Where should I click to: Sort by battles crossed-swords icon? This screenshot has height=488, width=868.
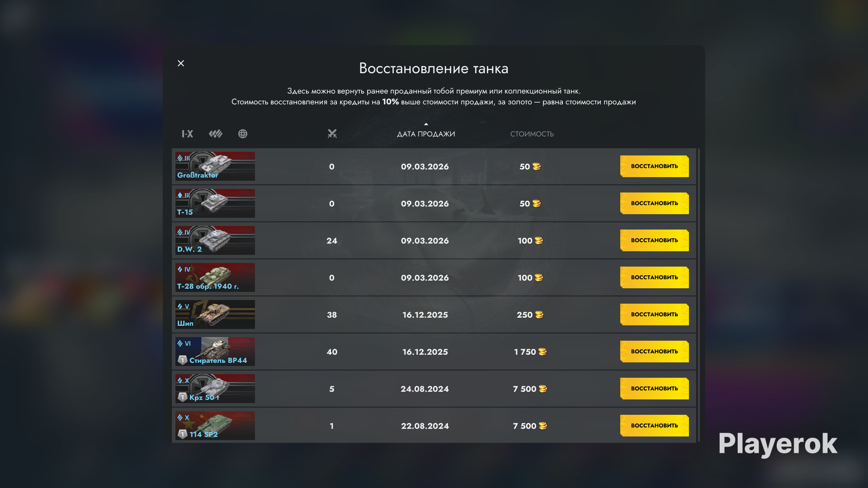332,134
